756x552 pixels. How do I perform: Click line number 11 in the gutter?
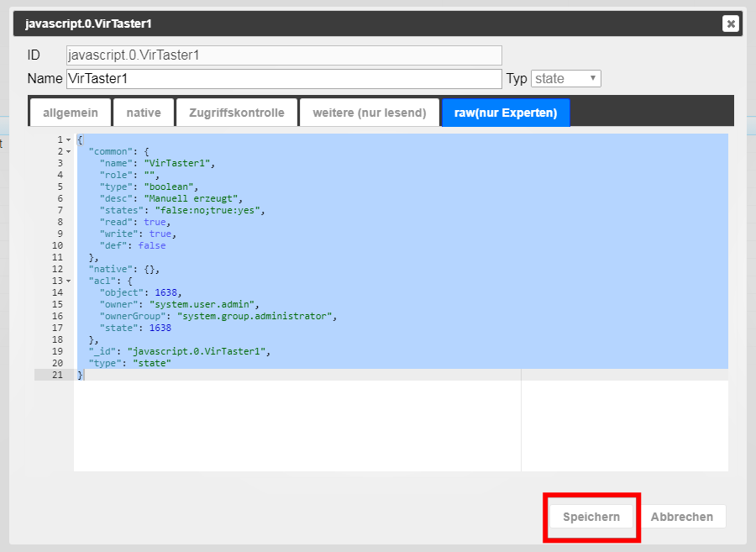click(57, 257)
